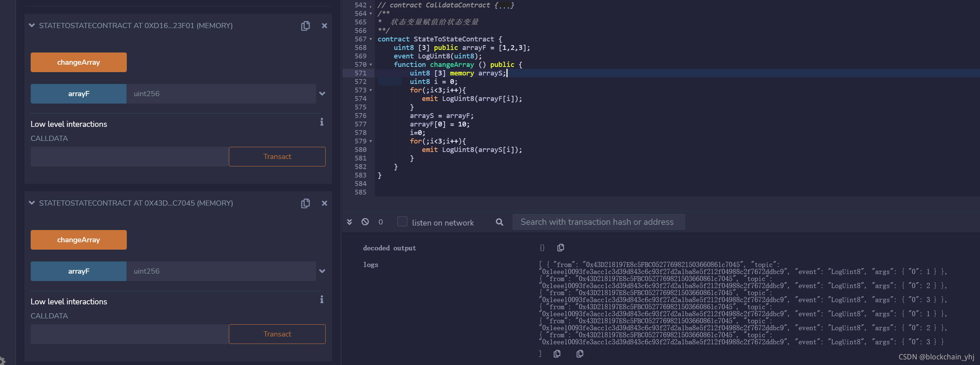980x365 pixels.
Task: Click line number 571 in the gutter
Action: coord(360,73)
